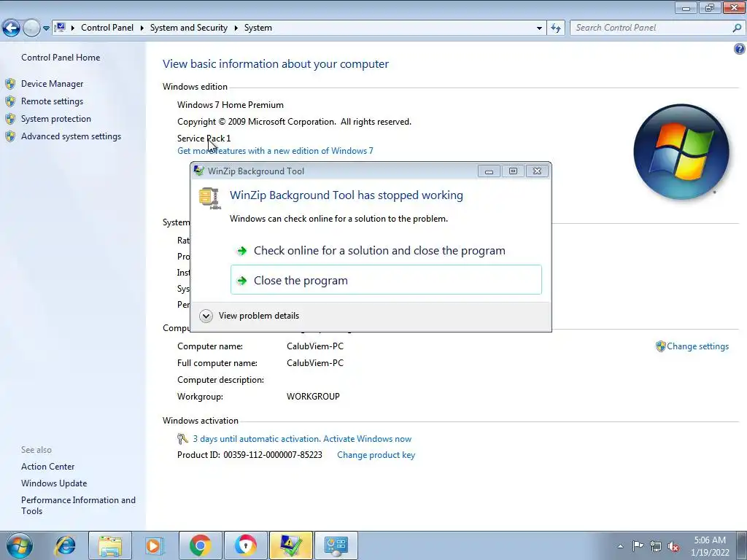The width and height of the screenshot is (747, 560).
Task: Expand View problem details chevron
Action: [206, 316]
